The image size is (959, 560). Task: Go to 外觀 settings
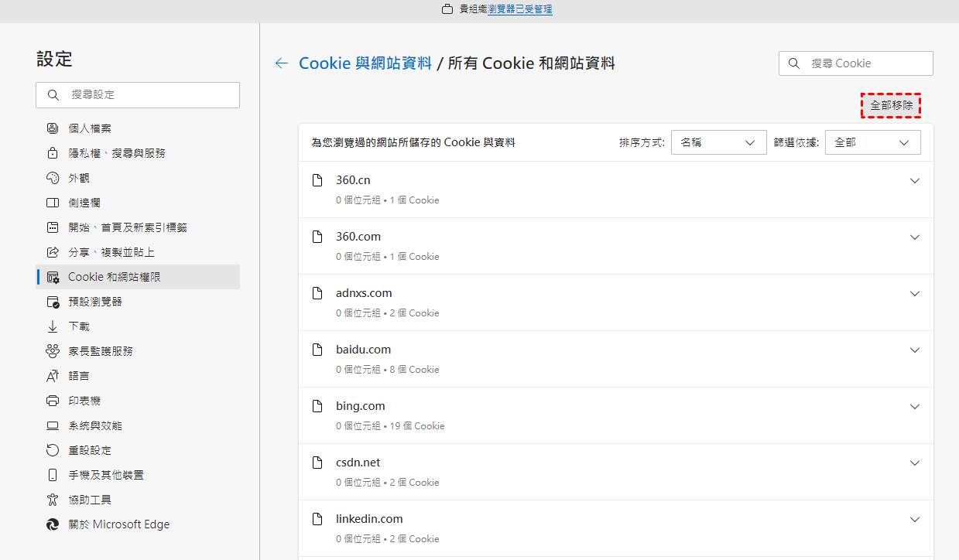[x=138, y=178]
